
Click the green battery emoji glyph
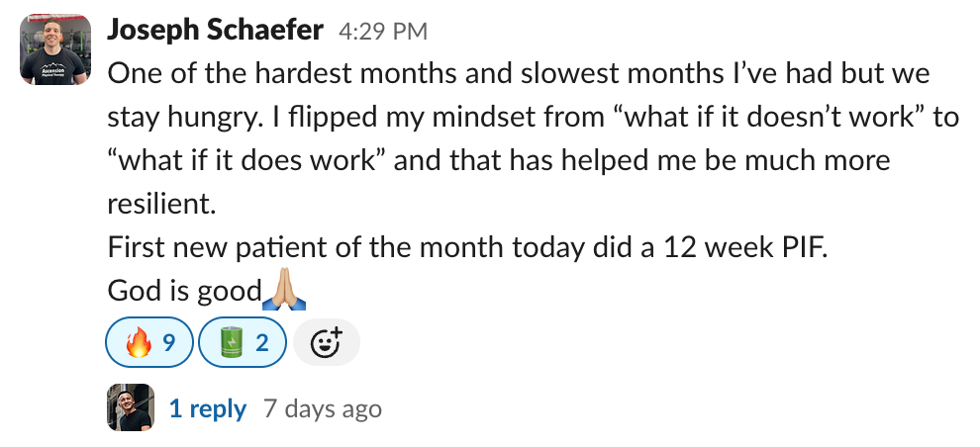(229, 343)
